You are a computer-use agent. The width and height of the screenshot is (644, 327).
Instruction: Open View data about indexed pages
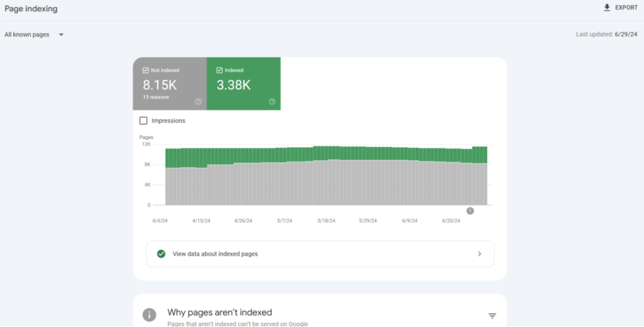pyautogui.click(x=320, y=254)
